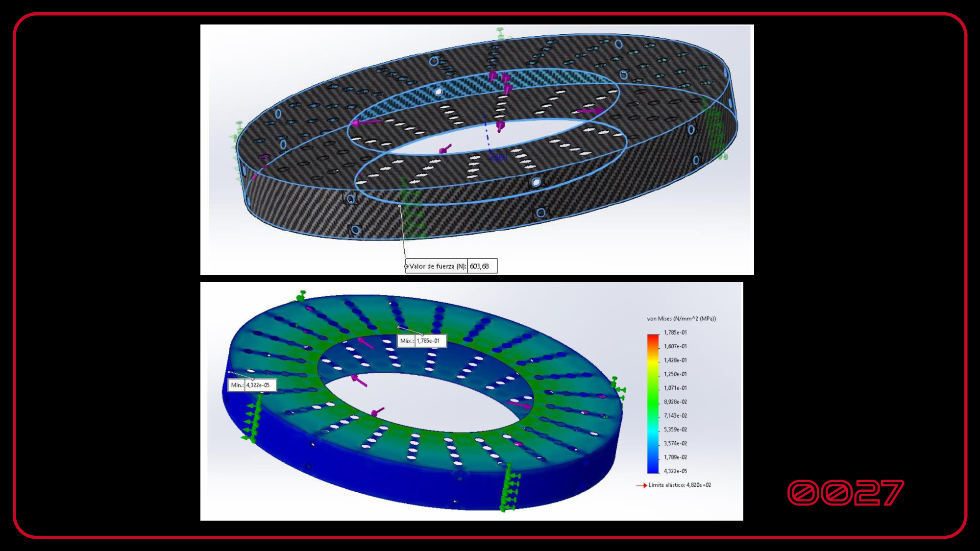The width and height of the screenshot is (980, 551).
Task: Click the 8,928e-02 legend value
Action: (675, 402)
